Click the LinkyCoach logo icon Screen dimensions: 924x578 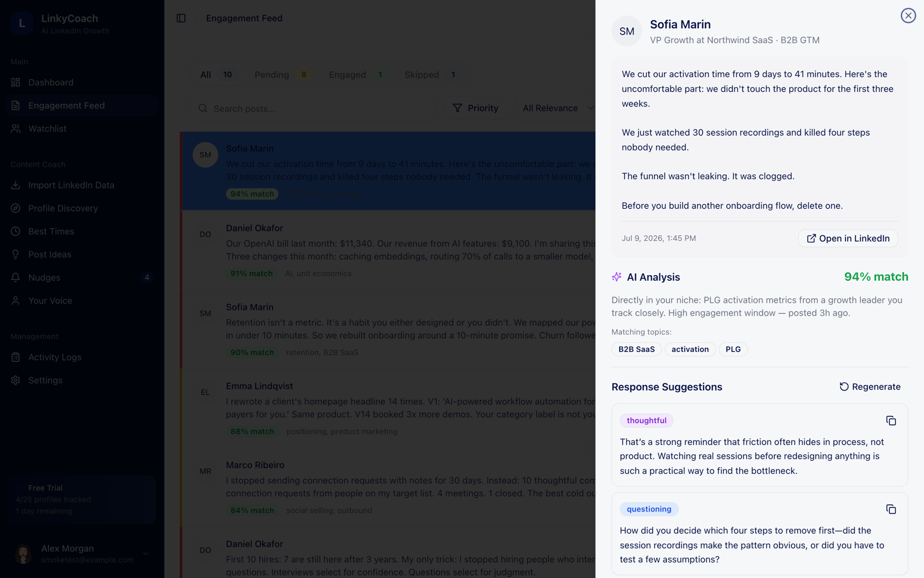22,24
